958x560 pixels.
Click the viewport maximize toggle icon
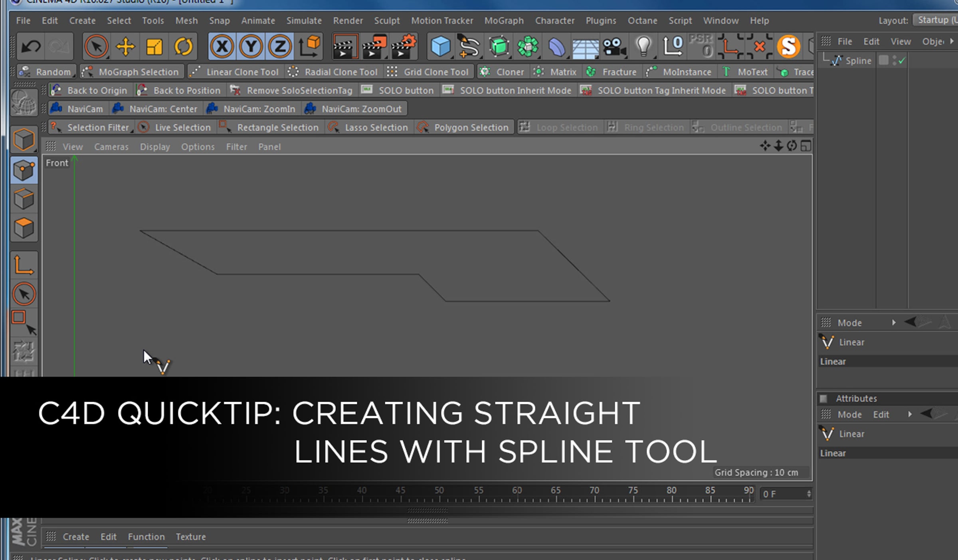pyautogui.click(x=806, y=146)
